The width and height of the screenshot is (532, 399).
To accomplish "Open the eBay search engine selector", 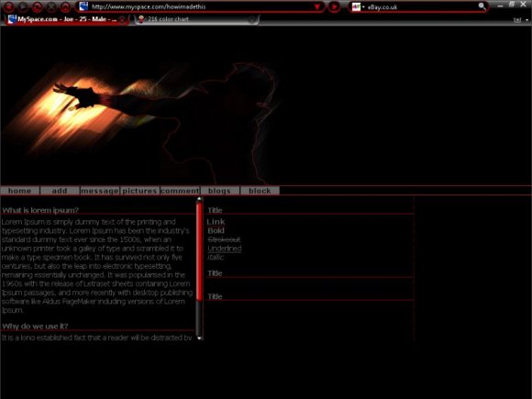I will (358, 6).
